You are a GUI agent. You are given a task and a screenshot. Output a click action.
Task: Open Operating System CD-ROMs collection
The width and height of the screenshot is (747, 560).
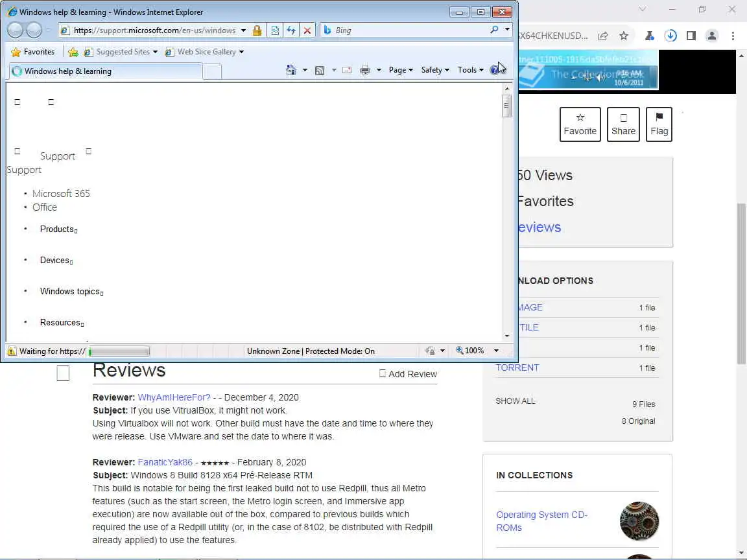[x=541, y=521]
